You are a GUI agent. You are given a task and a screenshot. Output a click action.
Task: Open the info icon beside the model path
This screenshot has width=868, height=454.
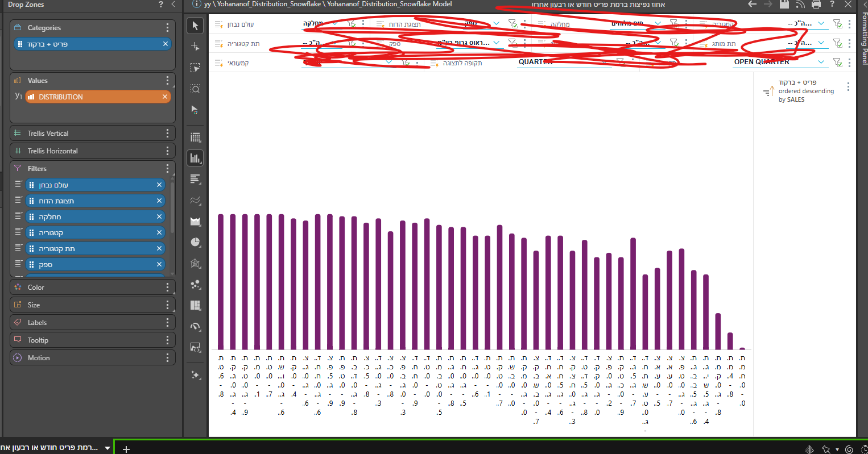(x=197, y=4)
